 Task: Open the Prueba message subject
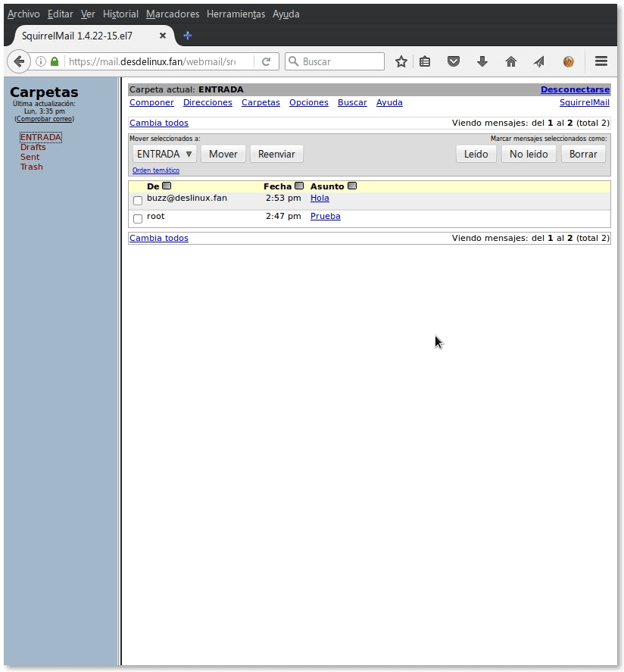(326, 217)
